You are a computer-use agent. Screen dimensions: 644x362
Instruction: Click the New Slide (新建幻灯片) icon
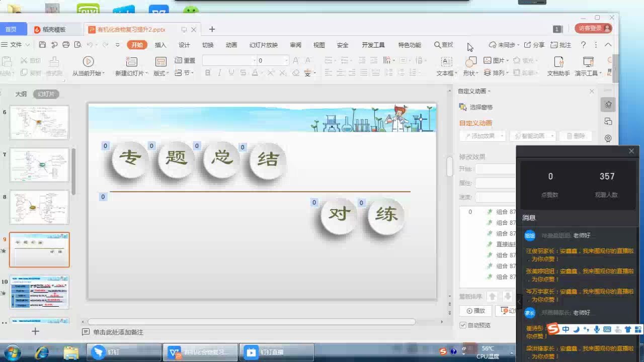(x=131, y=61)
